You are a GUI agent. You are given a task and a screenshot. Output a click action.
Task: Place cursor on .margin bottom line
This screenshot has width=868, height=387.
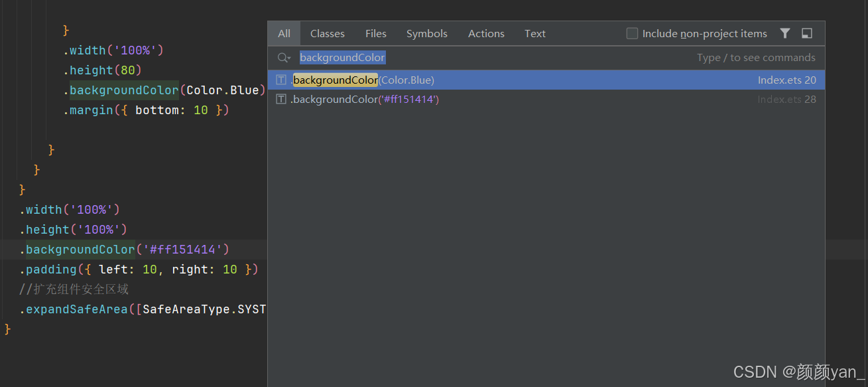(146, 110)
